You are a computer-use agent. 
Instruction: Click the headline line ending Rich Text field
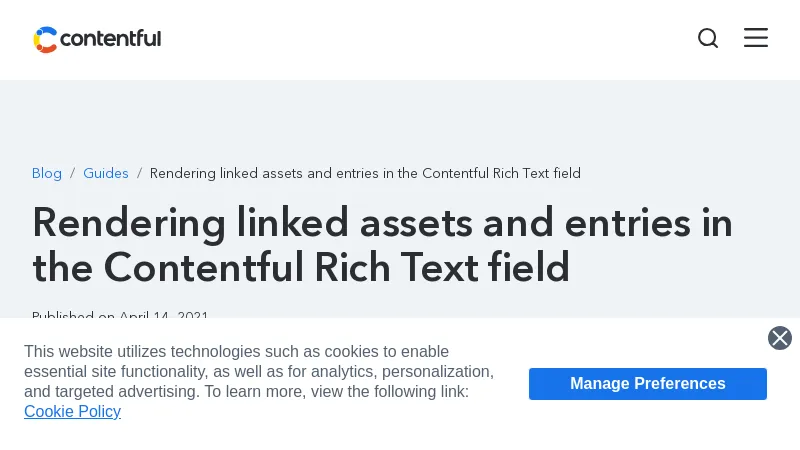301,267
